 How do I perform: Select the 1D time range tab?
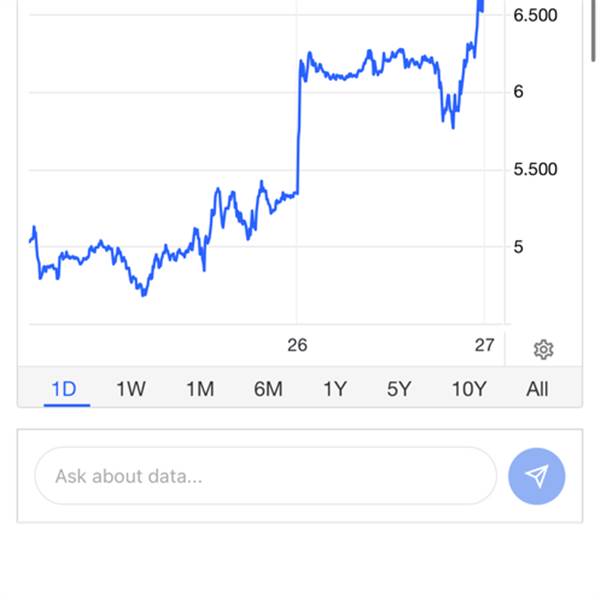pyautogui.click(x=64, y=388)
